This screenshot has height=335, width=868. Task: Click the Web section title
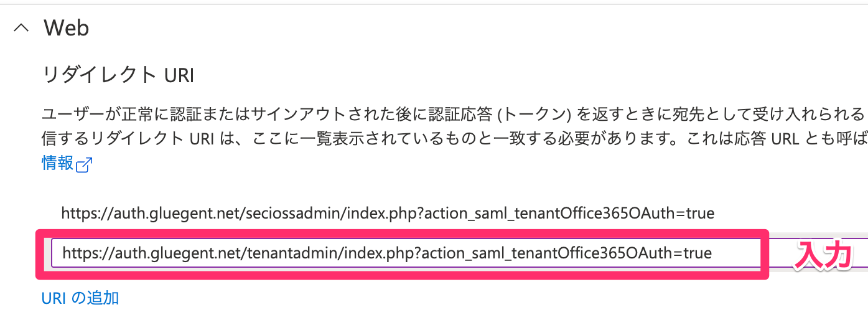click(66, 28)
